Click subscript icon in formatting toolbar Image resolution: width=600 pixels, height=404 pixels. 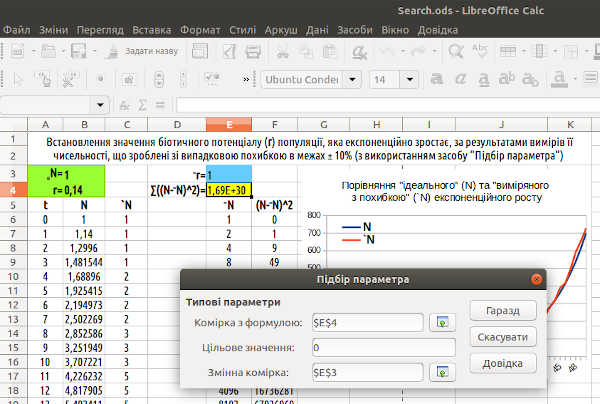point(530,80)
